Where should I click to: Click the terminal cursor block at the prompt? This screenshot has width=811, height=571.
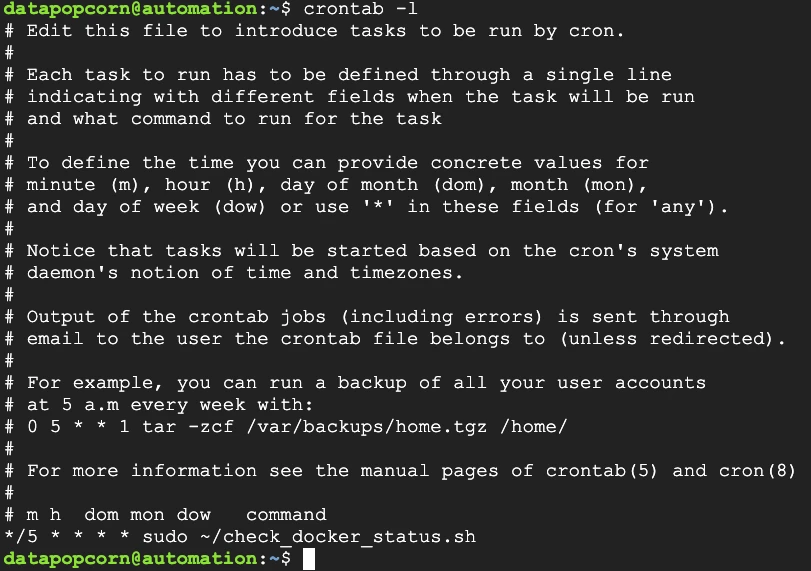coord(309,559)
